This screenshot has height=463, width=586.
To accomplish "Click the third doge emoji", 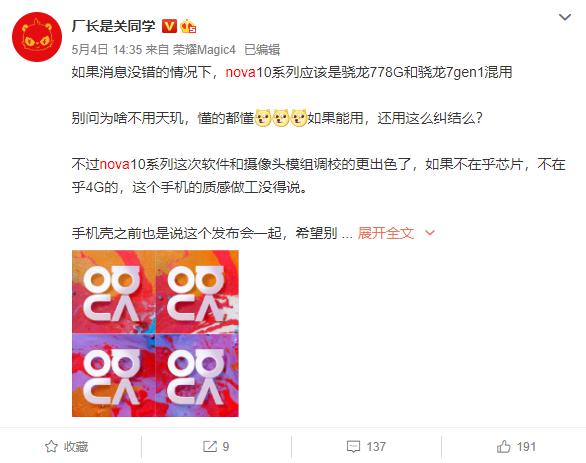I will pyautogui.click(x=299, y=118).
